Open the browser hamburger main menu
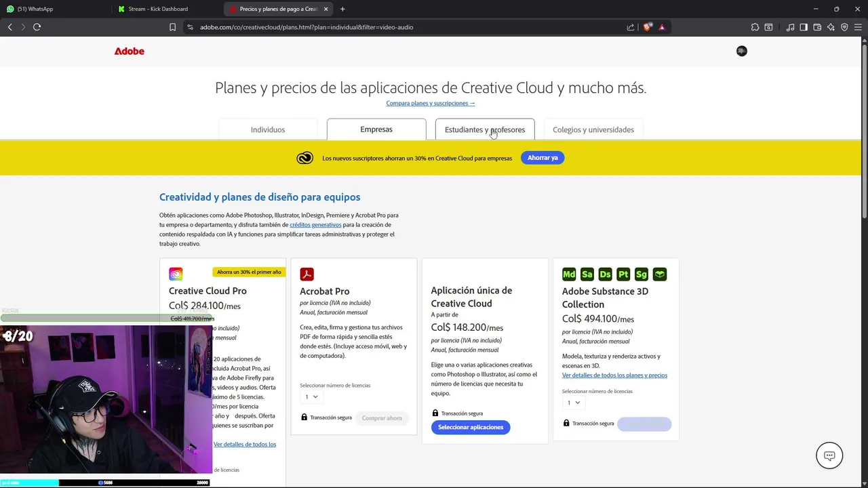 pyautogui.click(x=858, y=27)
